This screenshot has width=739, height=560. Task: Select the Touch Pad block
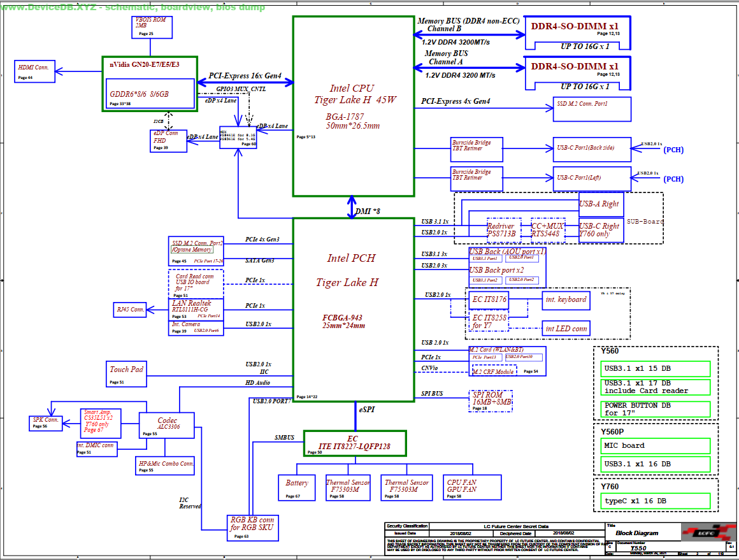[126, 373]
